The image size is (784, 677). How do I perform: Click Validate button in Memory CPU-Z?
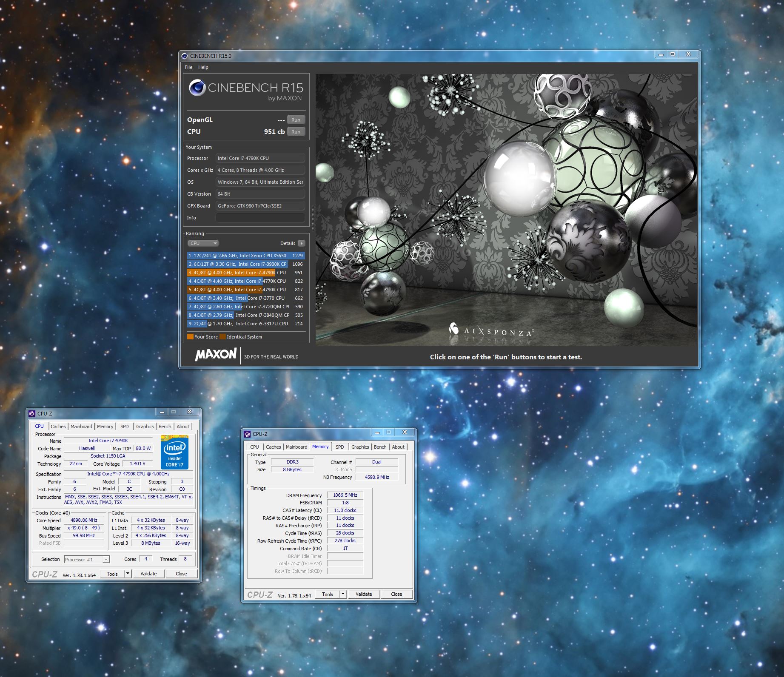(x=364, y=594)
